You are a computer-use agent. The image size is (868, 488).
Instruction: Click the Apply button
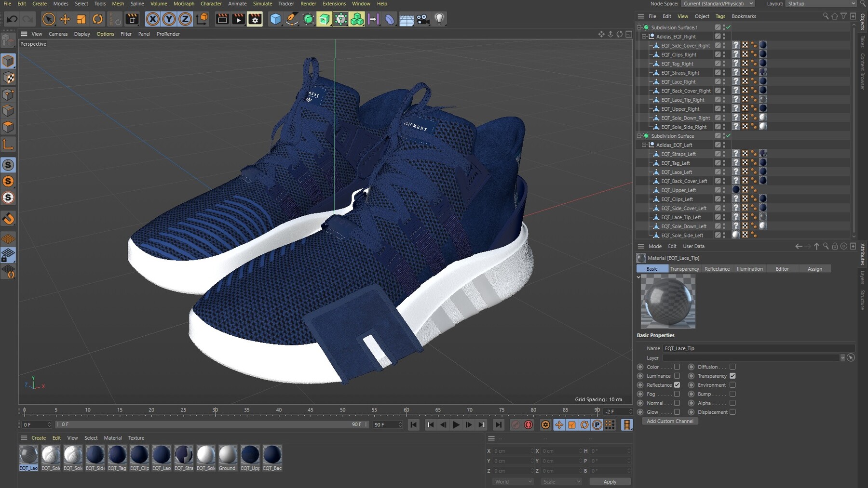click(610, 482)
